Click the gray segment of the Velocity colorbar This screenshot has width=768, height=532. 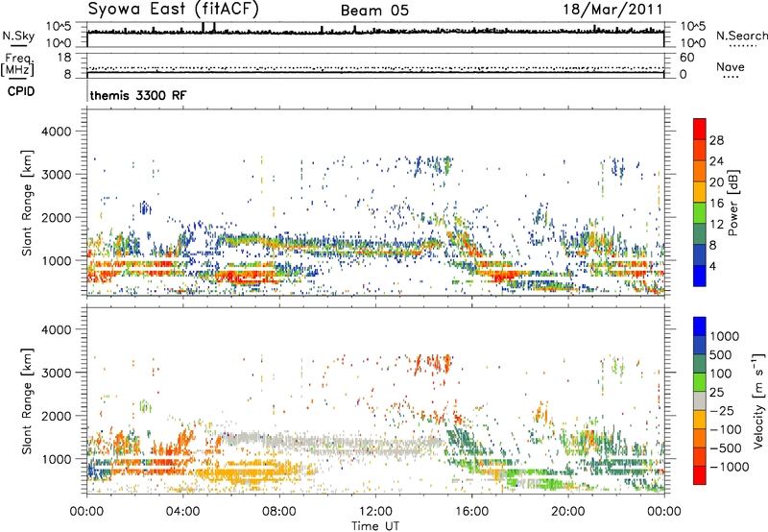click(700, 401)
